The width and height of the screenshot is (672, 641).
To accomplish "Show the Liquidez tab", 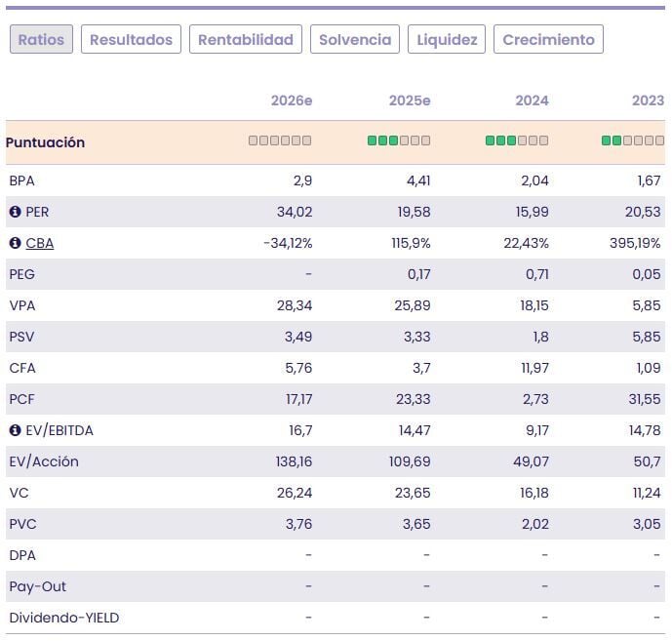I will pyautogui.click(x=447, y=40).
